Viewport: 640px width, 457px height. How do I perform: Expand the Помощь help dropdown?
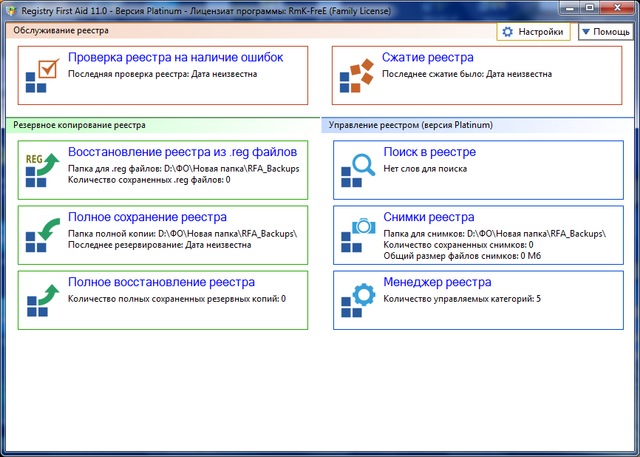point(604,32)
